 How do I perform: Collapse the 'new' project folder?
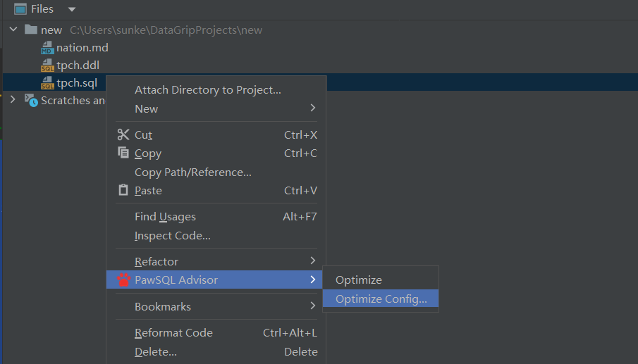(x=13, y=30)
